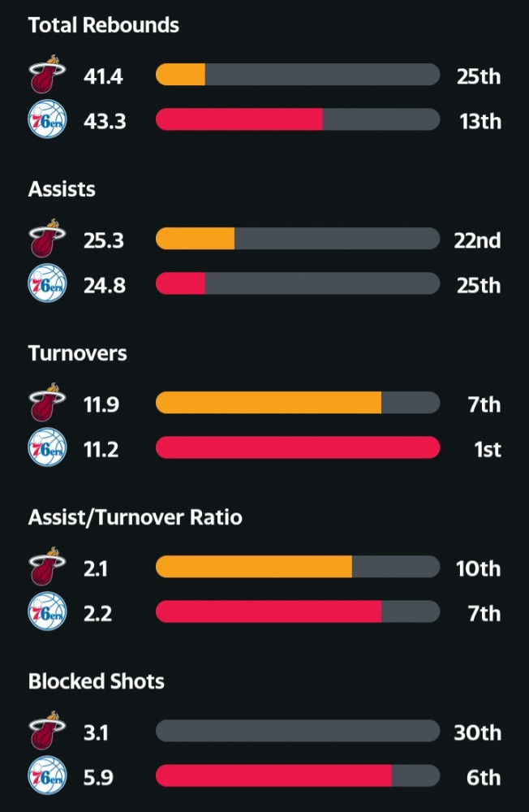Click the Heat logo next to 3.1 blocks
The image size is (529, 812).
tap(47, 731)
